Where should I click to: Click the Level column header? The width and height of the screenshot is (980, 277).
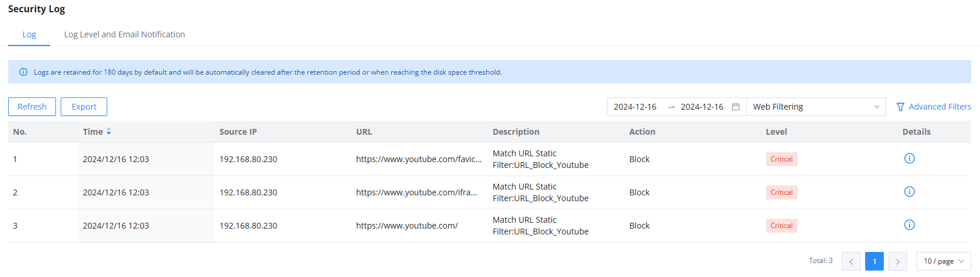point(776,132)
